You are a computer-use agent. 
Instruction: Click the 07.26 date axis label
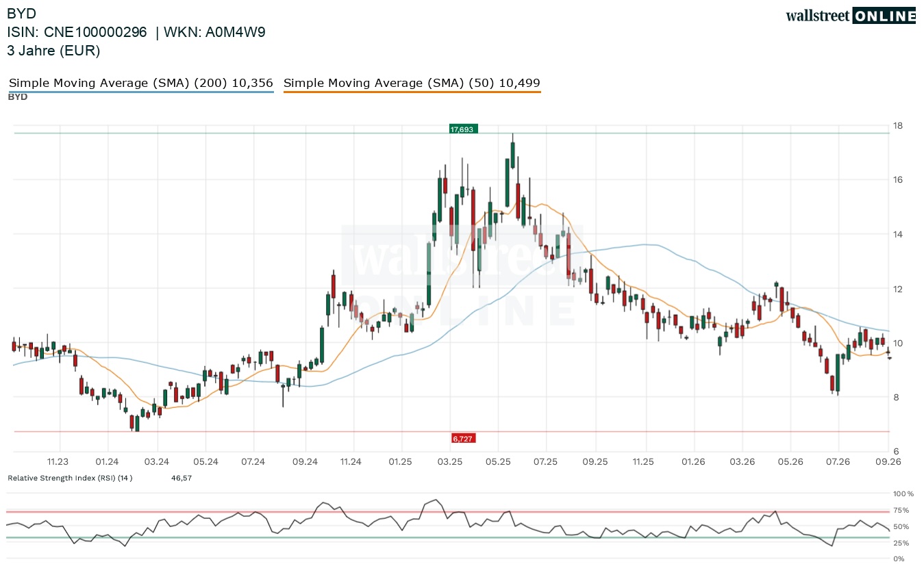pyautogui.click(x=838, y=462)
